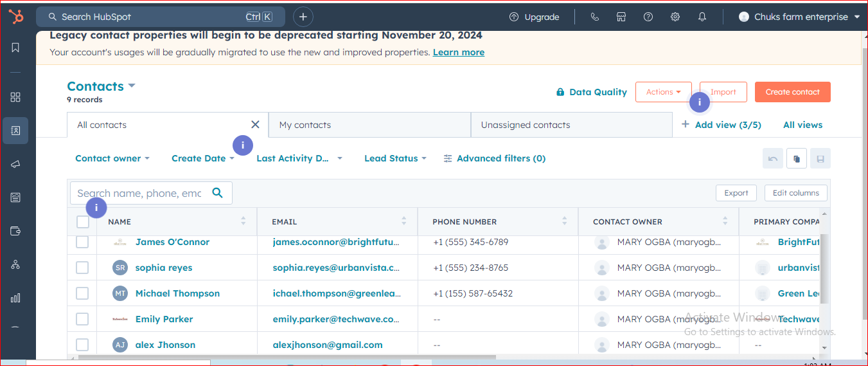The height and width of the screenshot is (366, 868).
Task: Open the Last Activity Date filter dropdown
Action: [x=299, y=158]
